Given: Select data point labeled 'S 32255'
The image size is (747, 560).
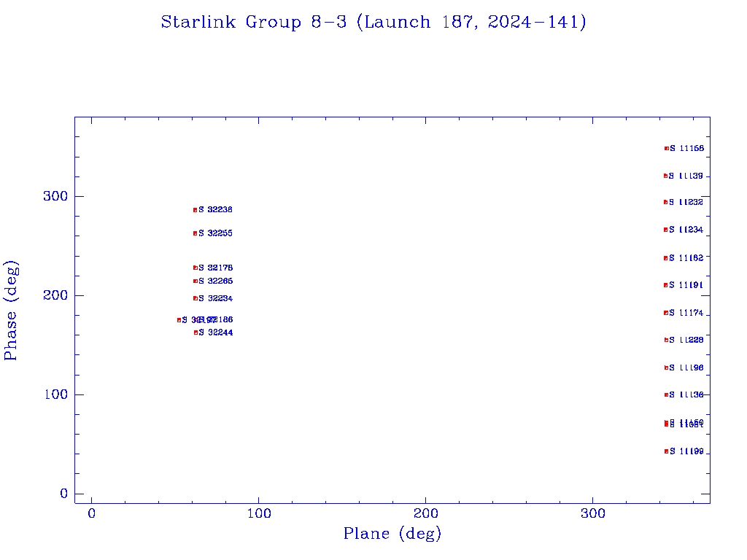Looking at the screenshot, I should pos(196,233).
